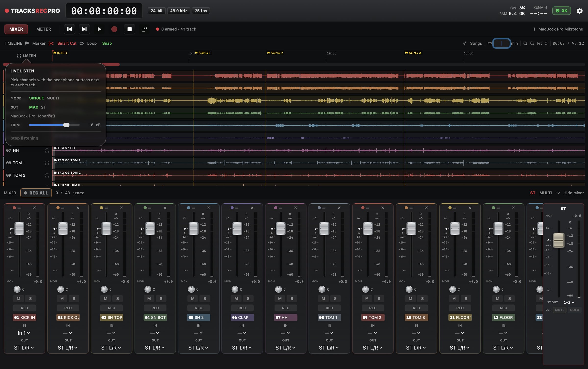Open the output dropdown for 02 KICK OUT

coord(68,348)
